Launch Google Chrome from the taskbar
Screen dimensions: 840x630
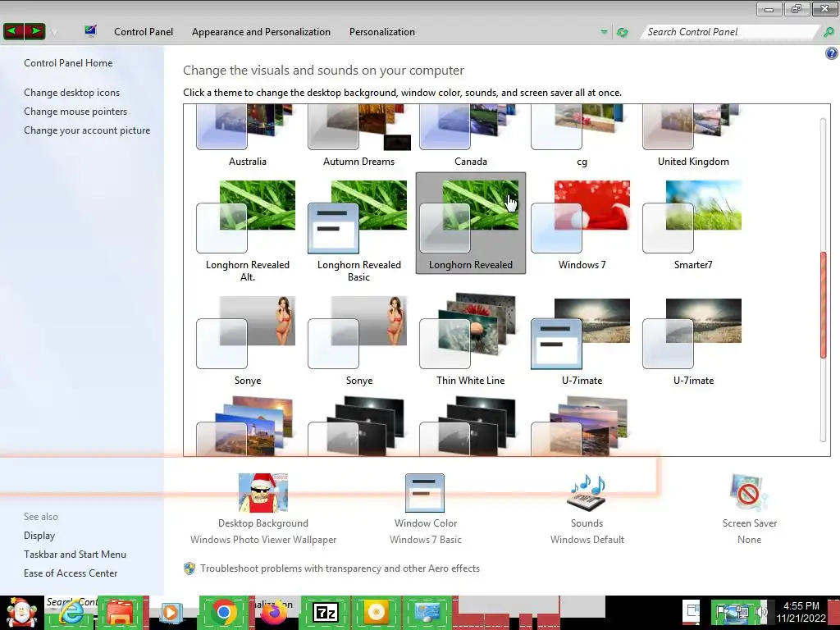(x=224, y=613)
